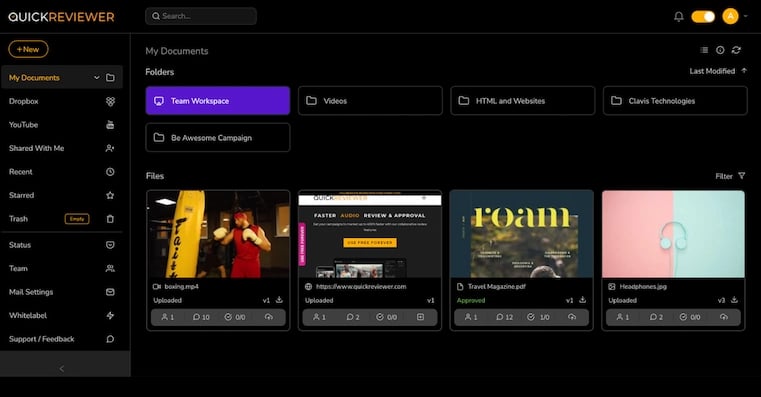Switch to list view icon
Image resolution: width=761 pixels, height=397 pixels.
click(x=704, y=50)
